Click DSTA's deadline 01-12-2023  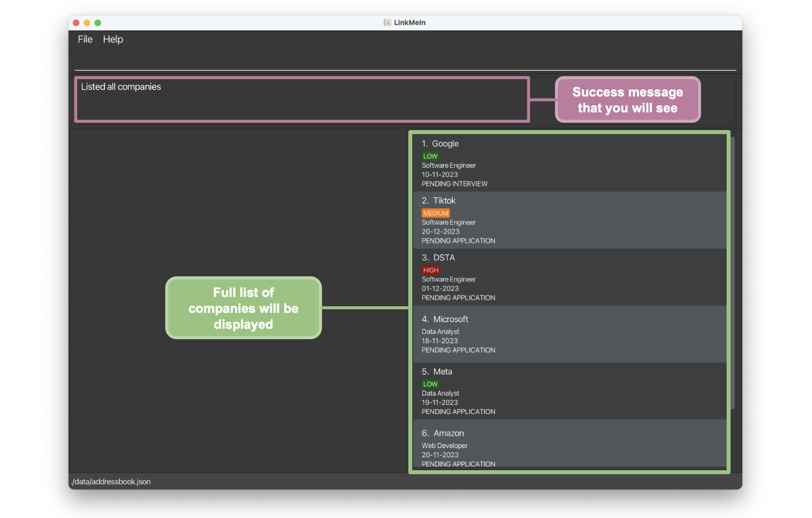440,289
